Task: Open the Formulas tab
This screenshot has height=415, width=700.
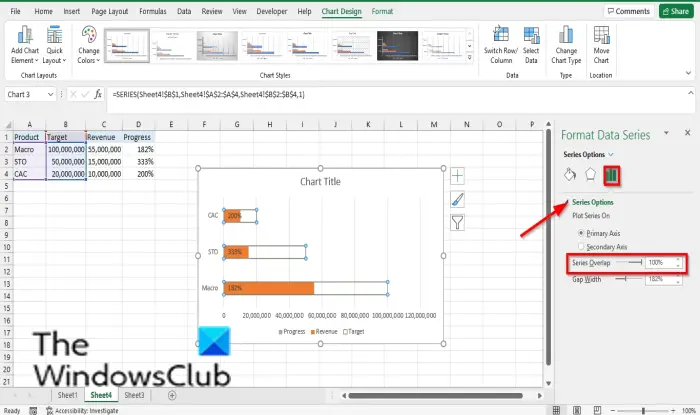Action: (x=153, y=11)
